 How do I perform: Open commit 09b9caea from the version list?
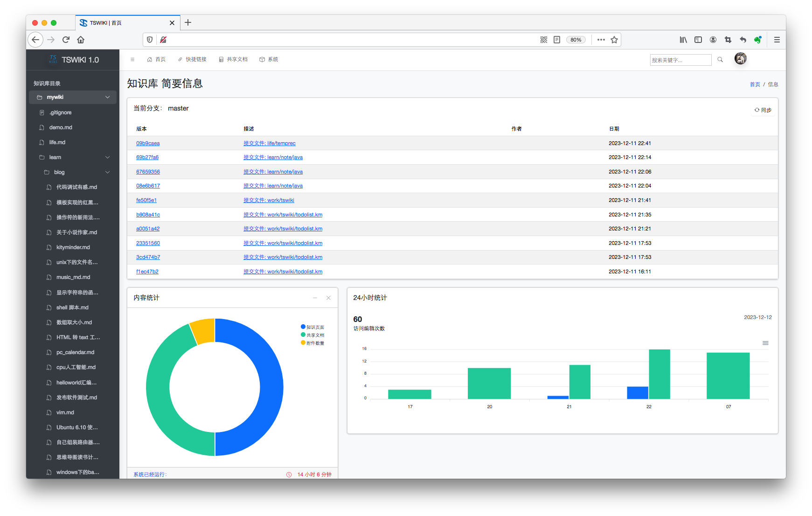[147, 143]
